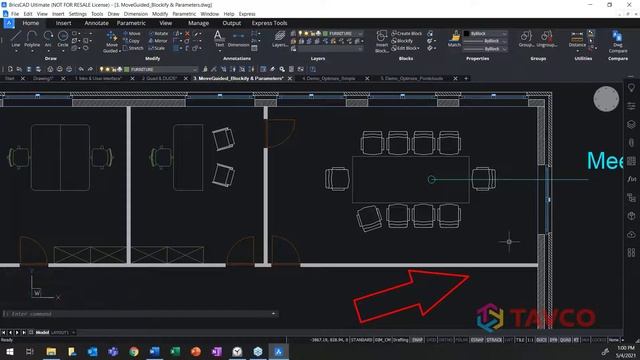Toggle ESNAP in status bar

pos(476,340)
